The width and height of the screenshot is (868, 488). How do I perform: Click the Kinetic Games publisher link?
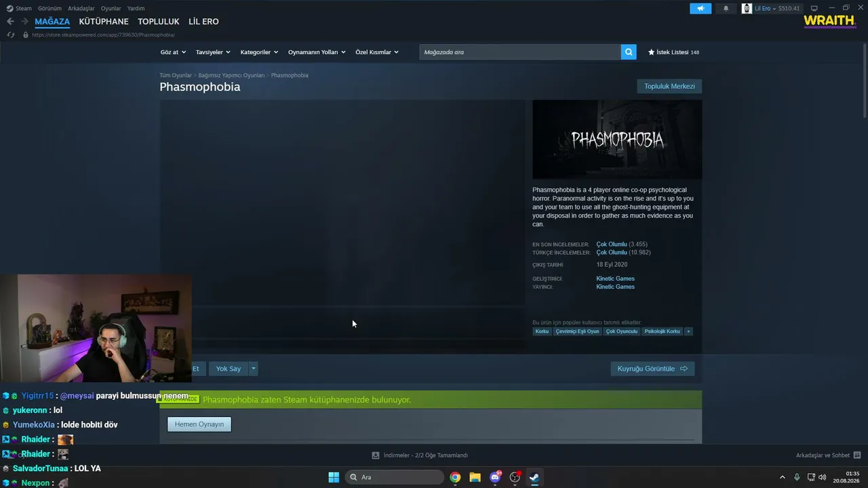tap(615, 287)
